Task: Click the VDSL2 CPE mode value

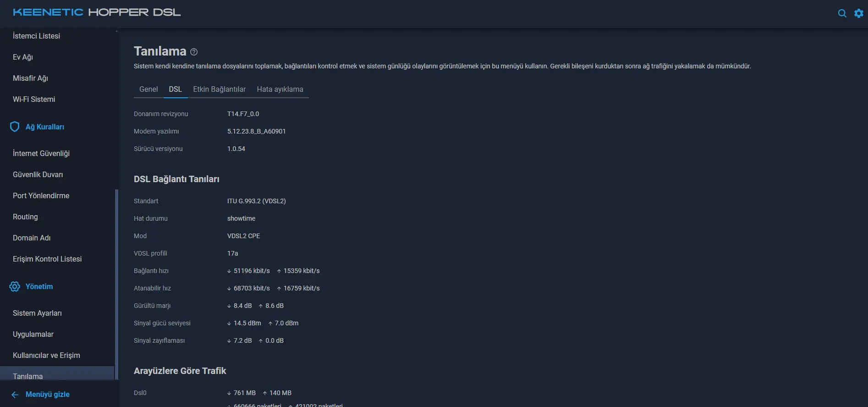Action: (244, 236)
